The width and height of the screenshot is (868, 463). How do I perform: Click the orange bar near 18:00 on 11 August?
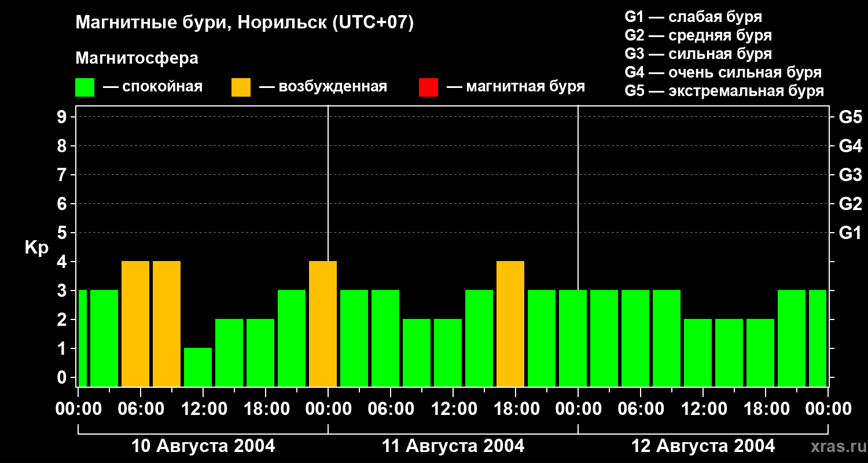pos(510,324)
